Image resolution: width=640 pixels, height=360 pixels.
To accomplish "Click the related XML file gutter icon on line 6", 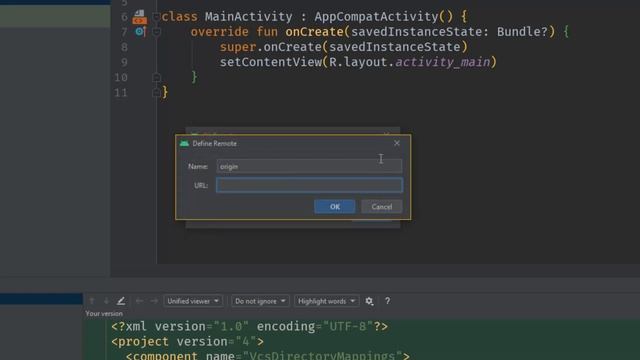I will (139, 17).
